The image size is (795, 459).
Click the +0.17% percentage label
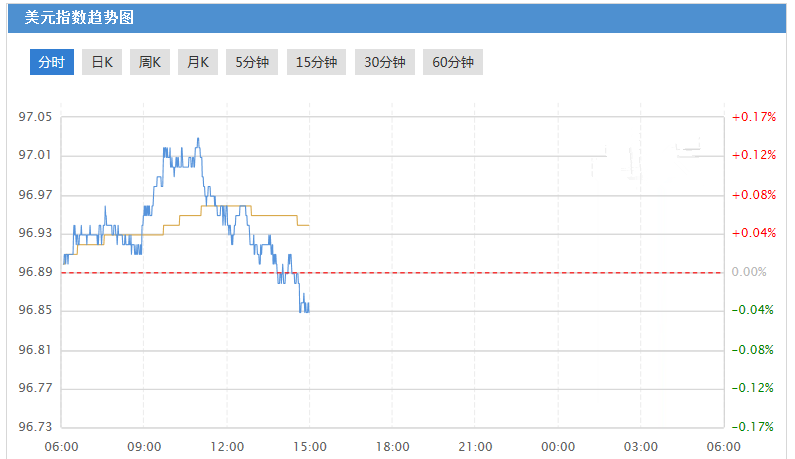pyautogui.click(x=754, y=117)
